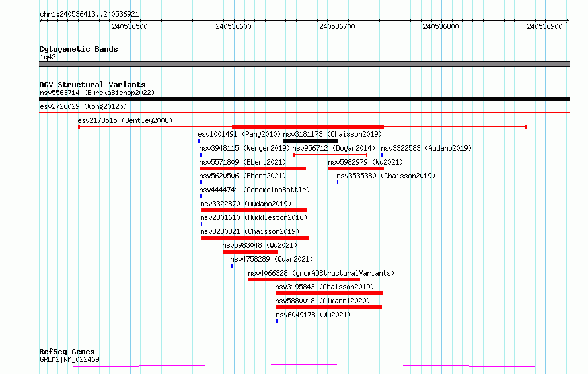Open nsv3322583 (Audano2019) label

pyautogui.click(x=426, y=148)
